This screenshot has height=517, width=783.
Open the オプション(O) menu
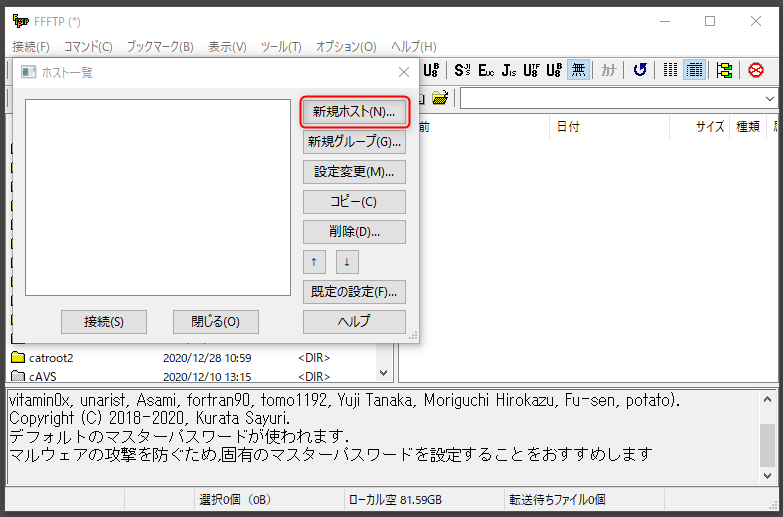[346, 47]
